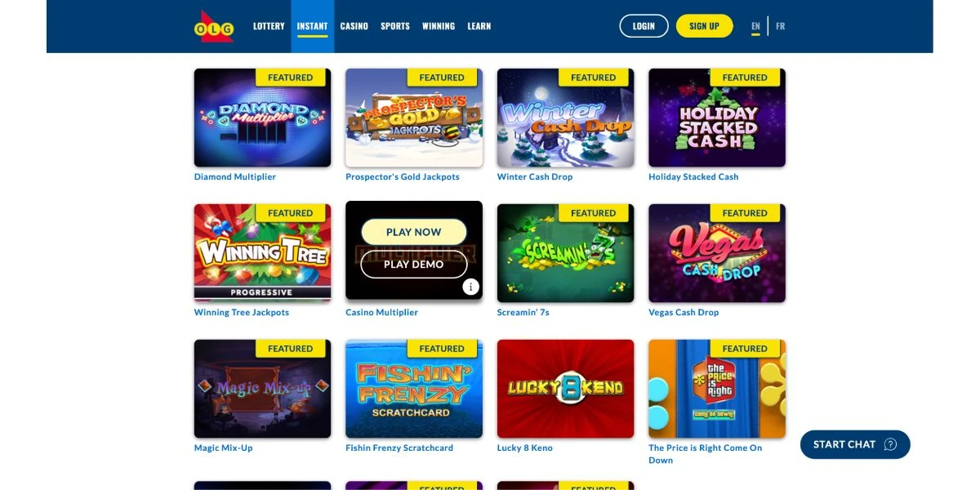980x490 pixels.
Task: Select the EN language option
Action: click(755, 26)
